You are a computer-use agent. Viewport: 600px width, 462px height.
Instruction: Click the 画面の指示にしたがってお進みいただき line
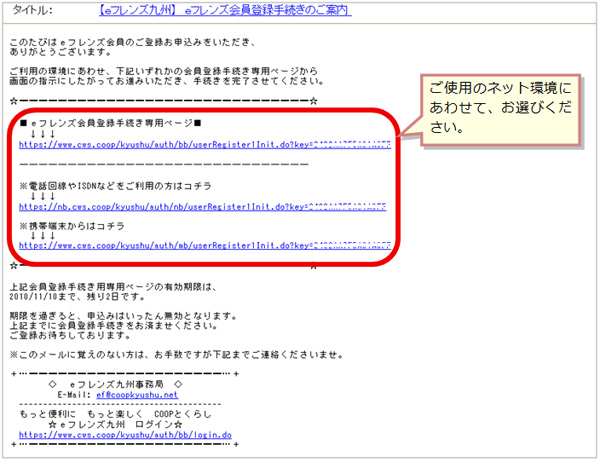(x=167, y=81)
